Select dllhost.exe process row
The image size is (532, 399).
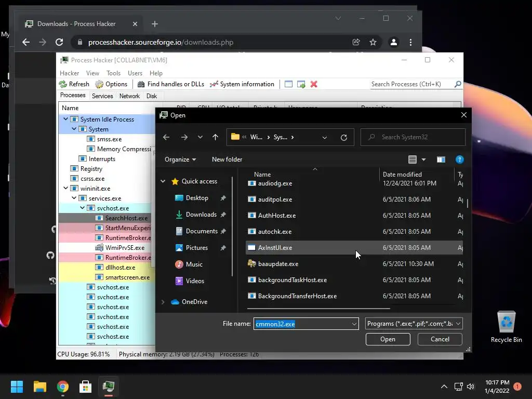point(107,268)
